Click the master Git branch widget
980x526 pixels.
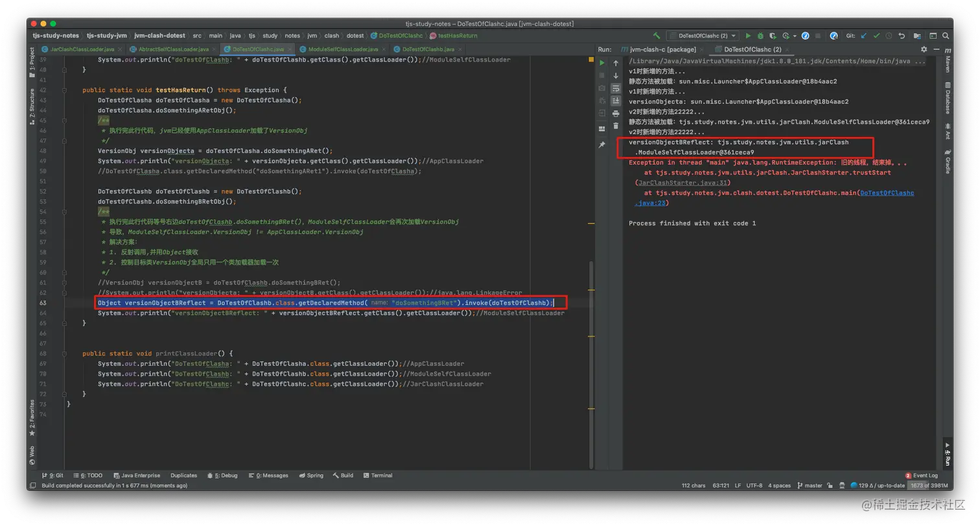click(x=810, y=485)
